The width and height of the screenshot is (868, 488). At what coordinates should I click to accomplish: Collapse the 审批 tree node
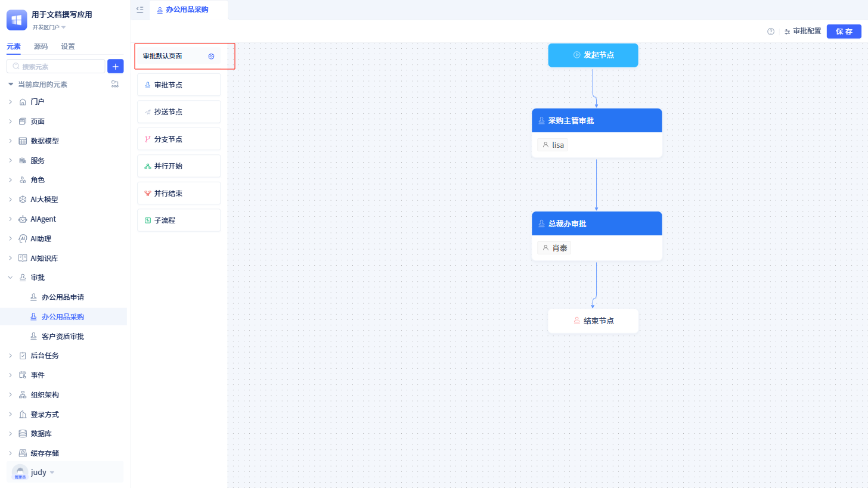pos(10,278)
